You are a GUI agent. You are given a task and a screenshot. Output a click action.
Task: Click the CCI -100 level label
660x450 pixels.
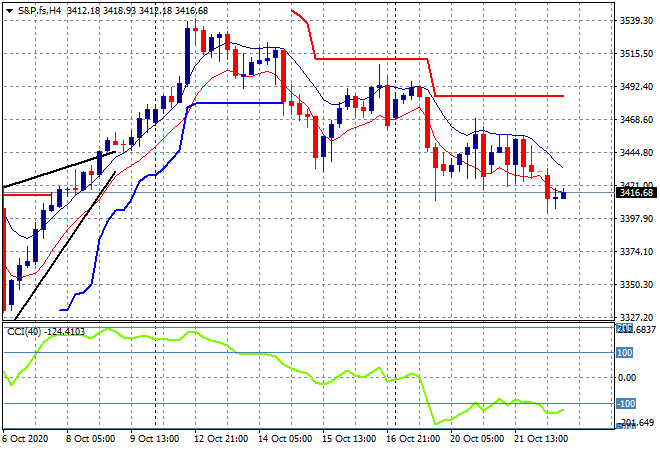[x=626, y=404]
